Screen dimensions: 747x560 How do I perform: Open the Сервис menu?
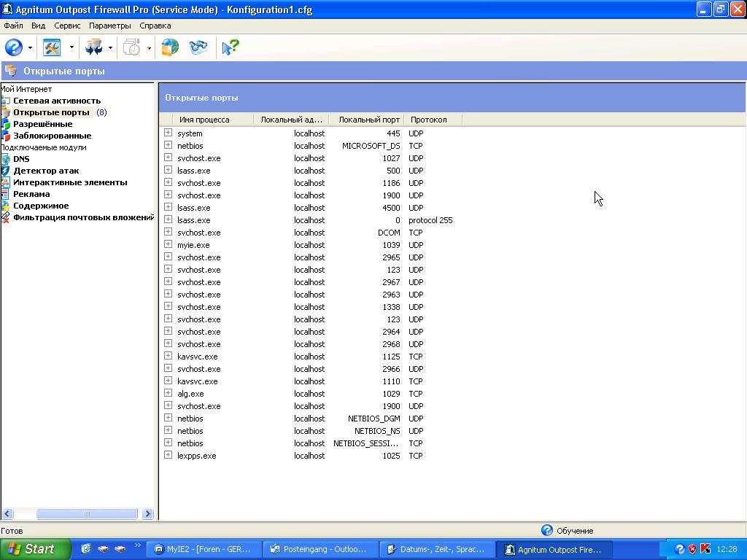pyautogui.click(x=67, y=26)
